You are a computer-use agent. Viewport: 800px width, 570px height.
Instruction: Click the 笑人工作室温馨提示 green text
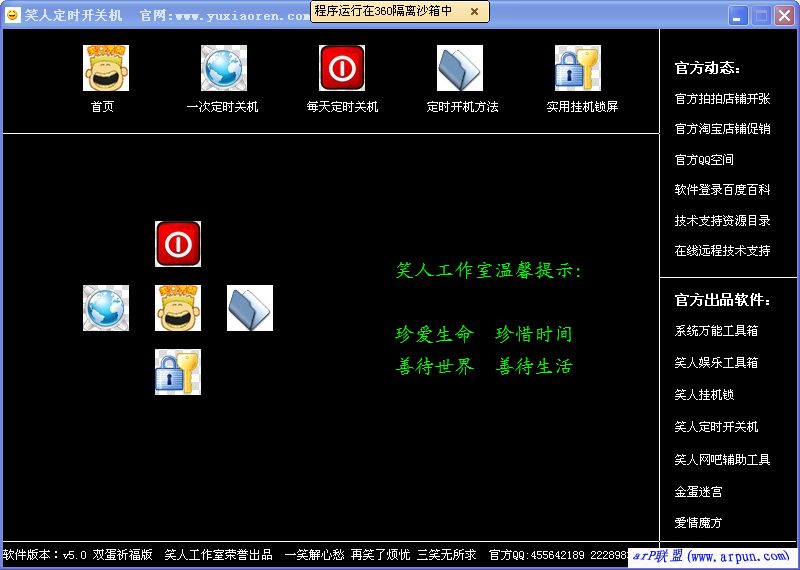coord(489,270)
